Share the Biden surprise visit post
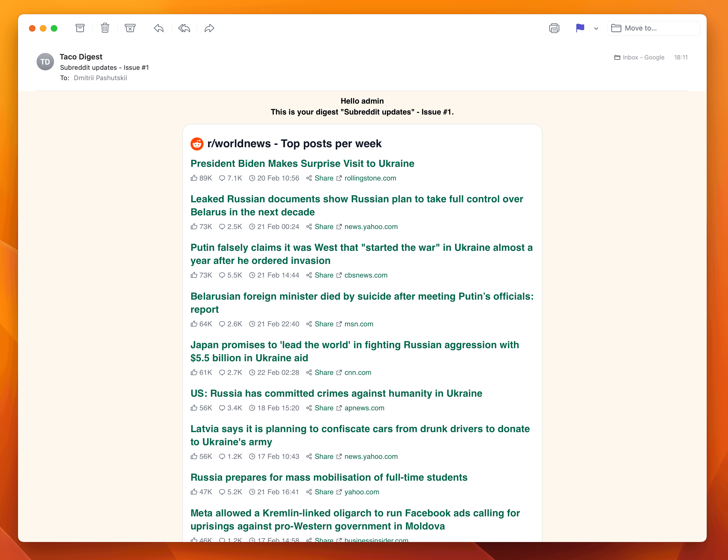 pyautogui.click(x=324, y=178)
